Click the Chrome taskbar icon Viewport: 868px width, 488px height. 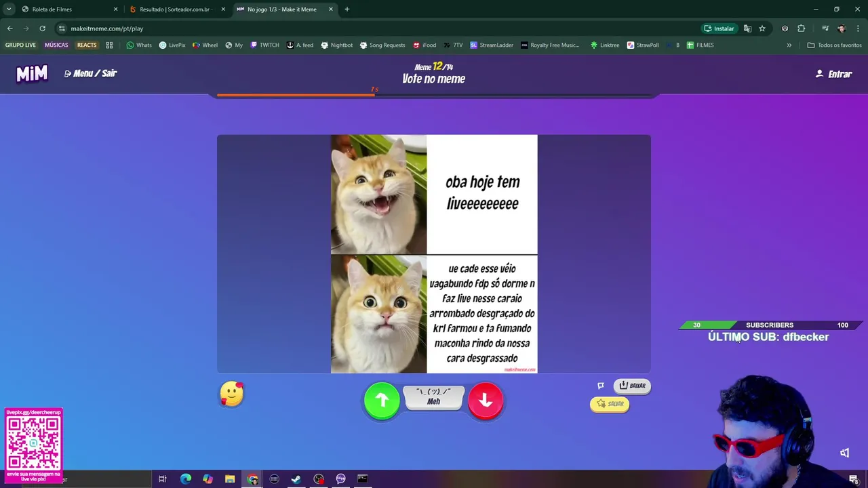point(252,479)
